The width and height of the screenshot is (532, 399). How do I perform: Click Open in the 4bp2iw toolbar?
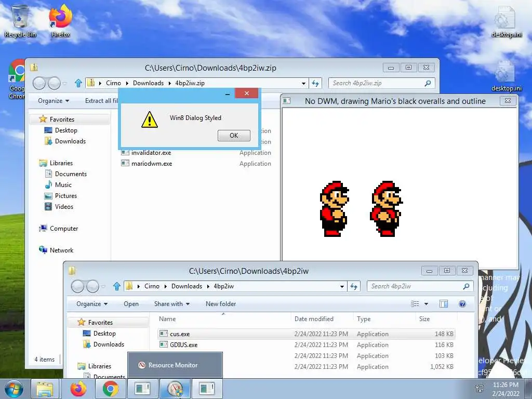[131, 304]
